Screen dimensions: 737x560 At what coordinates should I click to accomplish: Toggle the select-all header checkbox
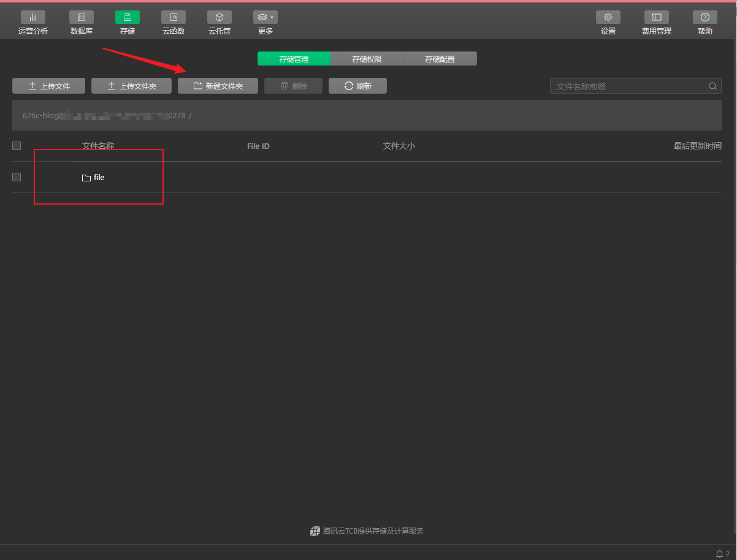click(x=17, y=146)
